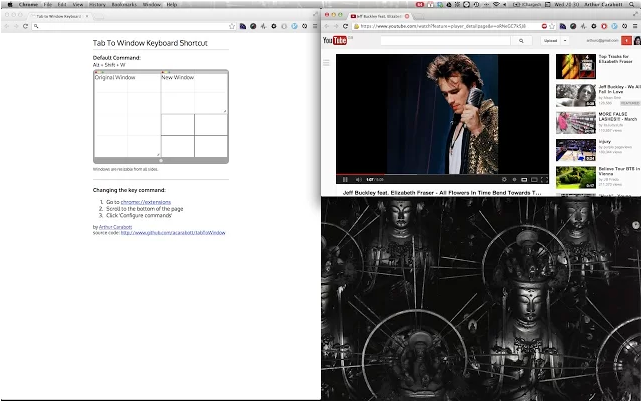Open the Bookmarks menu
This screenshot has height=401, width=641.
coord(124,4)
